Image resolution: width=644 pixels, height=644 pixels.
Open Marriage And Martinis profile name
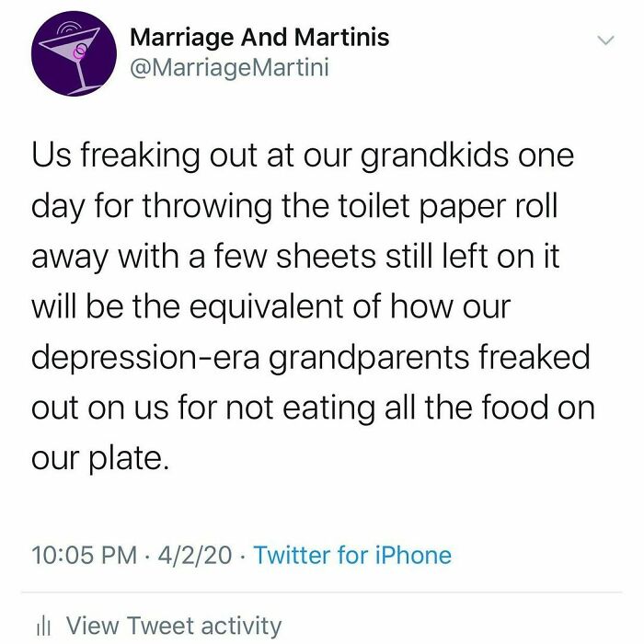[259, 38]
